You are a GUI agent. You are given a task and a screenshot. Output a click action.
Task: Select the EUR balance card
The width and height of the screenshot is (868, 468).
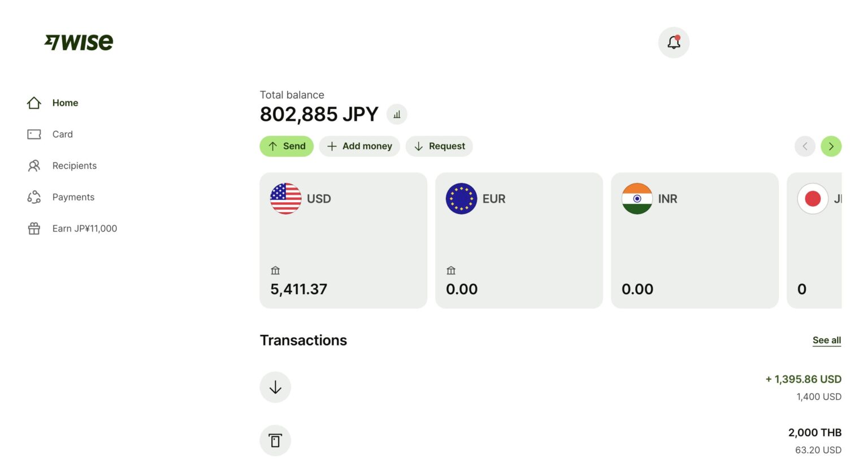pos(519,240)
